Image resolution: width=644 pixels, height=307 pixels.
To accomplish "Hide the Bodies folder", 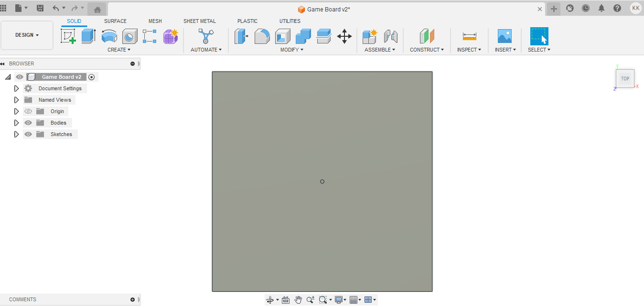I will click(x=28, y=123).
